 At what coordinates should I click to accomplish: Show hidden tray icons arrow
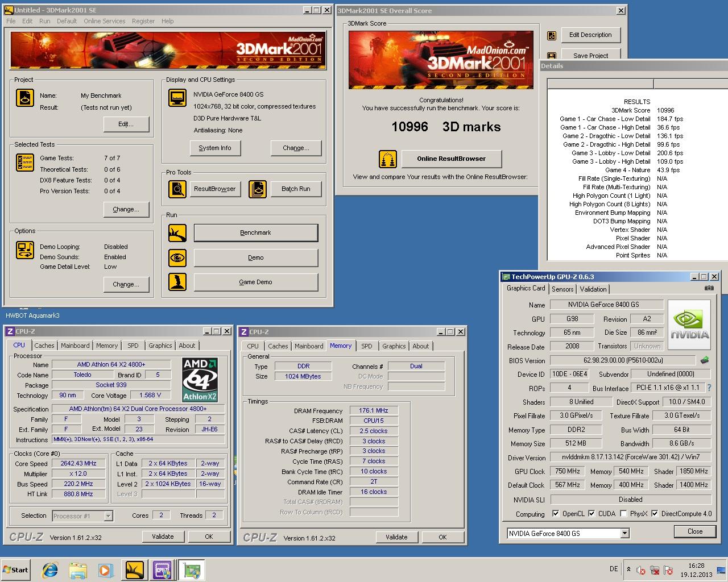click(x=628, y=569)
